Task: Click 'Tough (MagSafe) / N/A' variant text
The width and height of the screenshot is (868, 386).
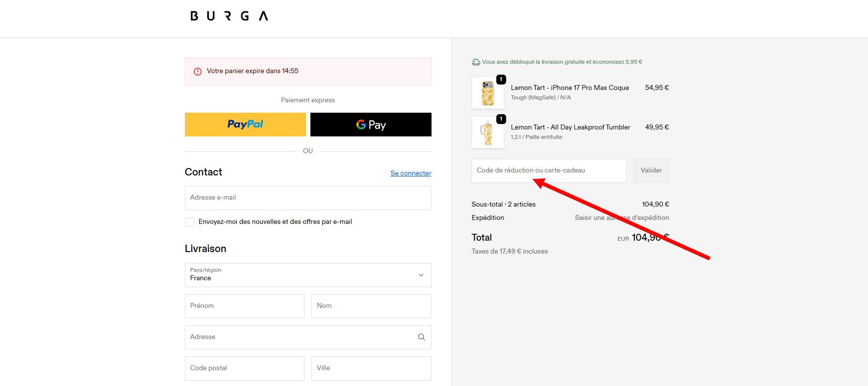Action: pyautogui.click(x=541, y=97)
